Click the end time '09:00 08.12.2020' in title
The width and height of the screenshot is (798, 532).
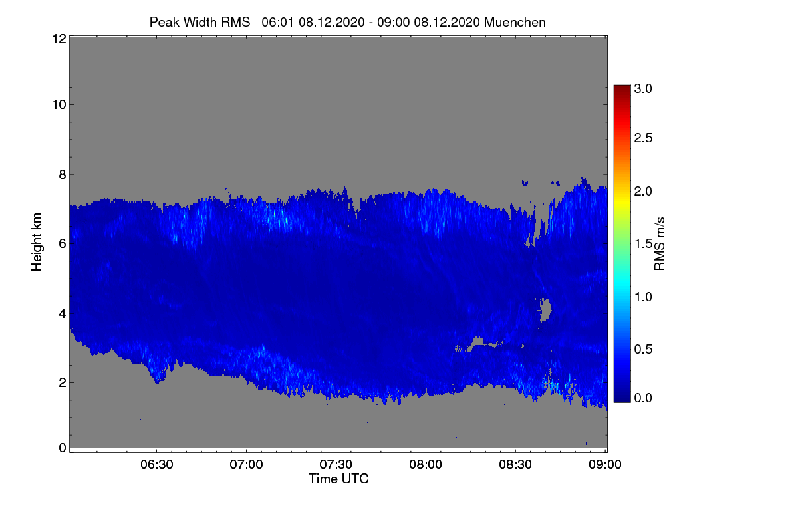[428, 22]
